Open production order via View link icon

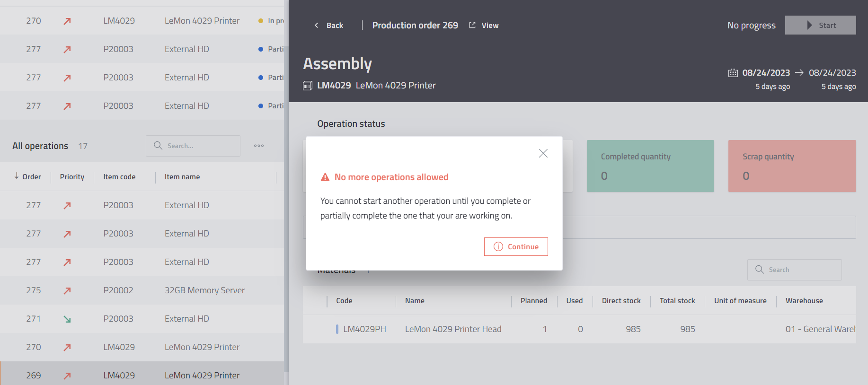point(472,26)
